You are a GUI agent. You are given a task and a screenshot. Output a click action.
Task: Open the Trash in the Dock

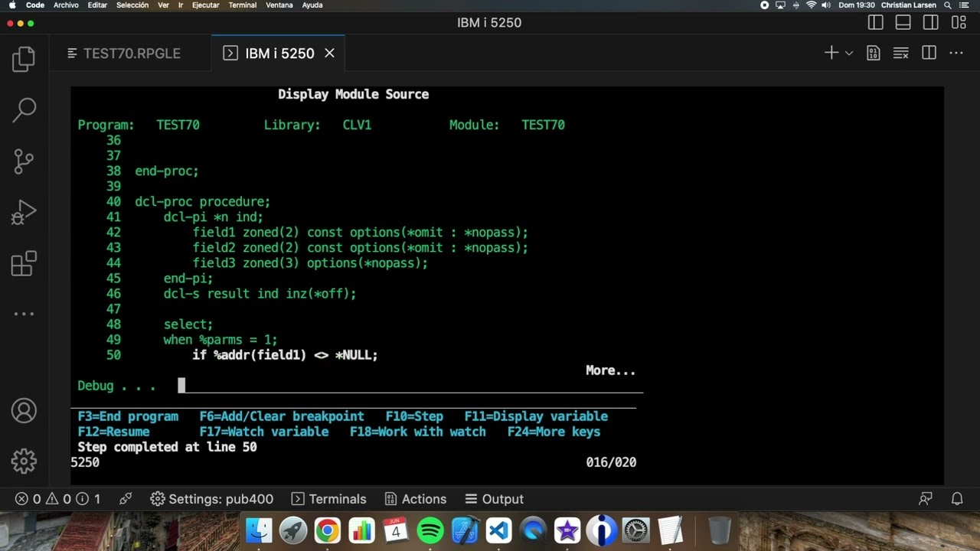[719, 530]
